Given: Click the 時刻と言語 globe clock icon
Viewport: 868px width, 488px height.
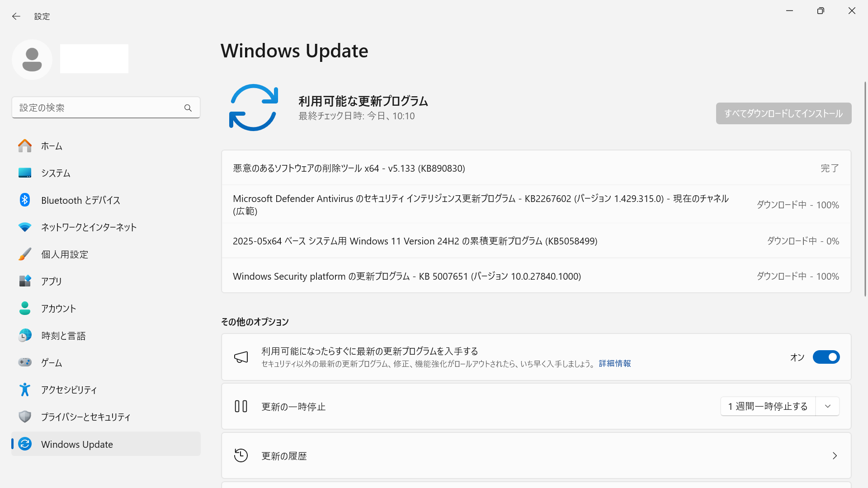Looking at the screenshot, I should click(x=25, y=336).
